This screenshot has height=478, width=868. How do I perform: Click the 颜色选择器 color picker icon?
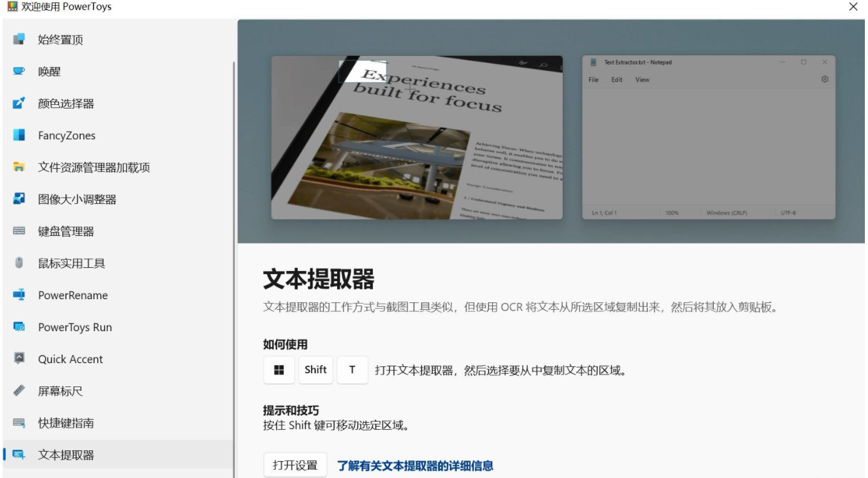pos(19,104)
